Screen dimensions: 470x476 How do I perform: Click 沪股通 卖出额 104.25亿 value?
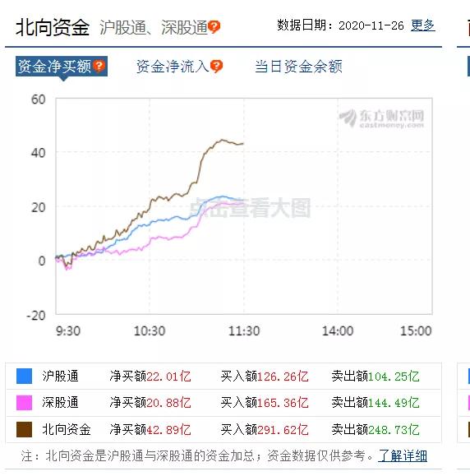(x=394, y=377)
